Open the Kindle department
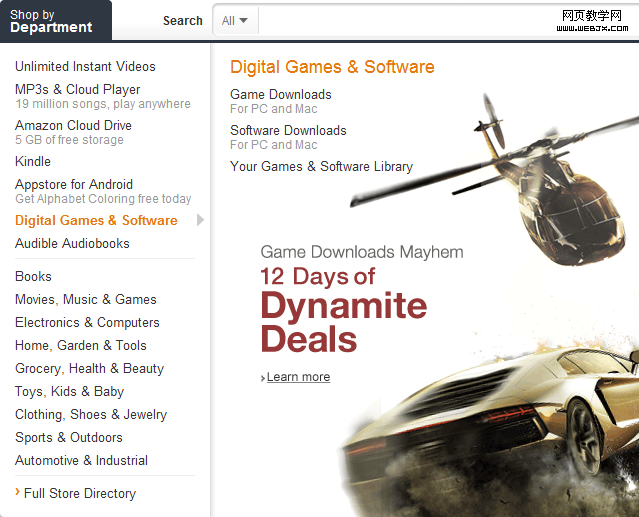 [x=33, y=161]
